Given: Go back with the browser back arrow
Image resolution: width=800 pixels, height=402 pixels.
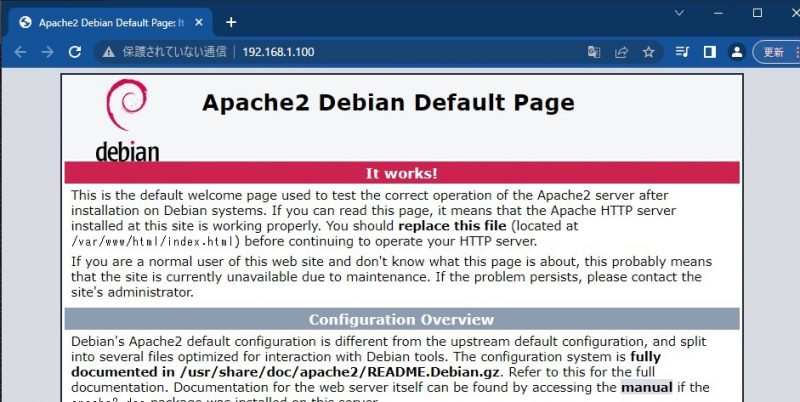Looking at the screenshot, I should 20,52.
